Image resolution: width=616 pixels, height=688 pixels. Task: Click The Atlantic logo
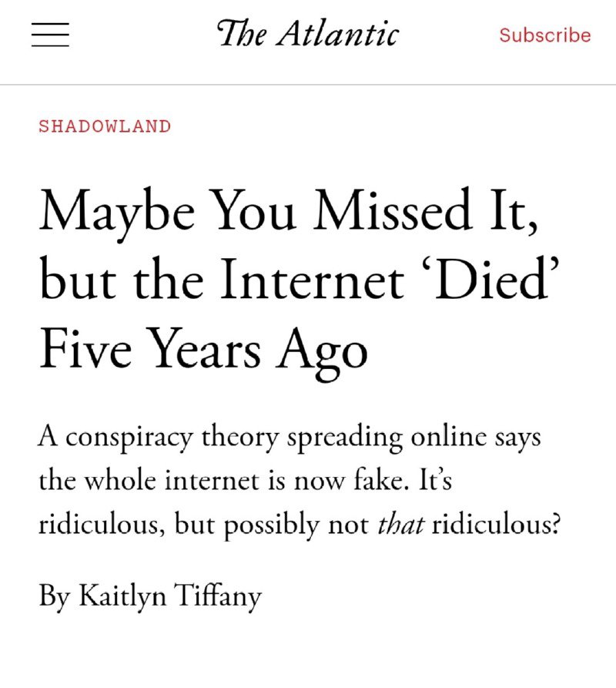tap(308, 35)
